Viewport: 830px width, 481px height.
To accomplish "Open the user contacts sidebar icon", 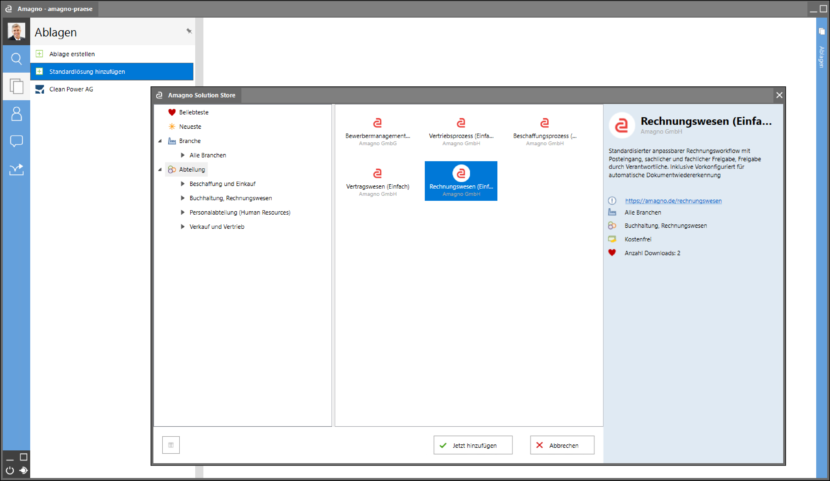I will (x=16, y=114).
